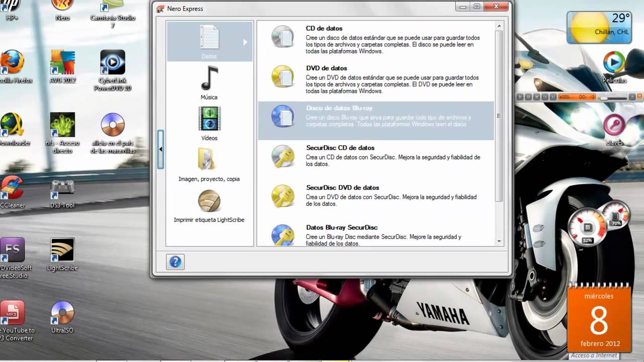
Task: Launch CCleaner from desktop
Action: tap(12, 192)
